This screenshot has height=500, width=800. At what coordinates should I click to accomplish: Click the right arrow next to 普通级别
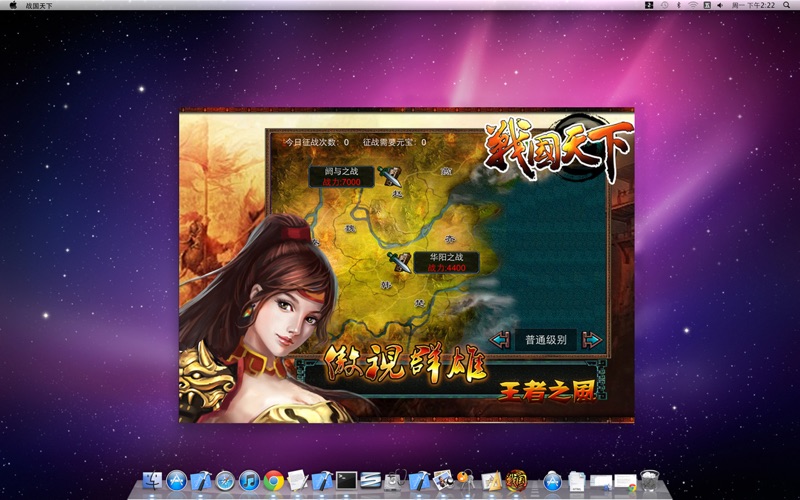click(x=592, y=340)
